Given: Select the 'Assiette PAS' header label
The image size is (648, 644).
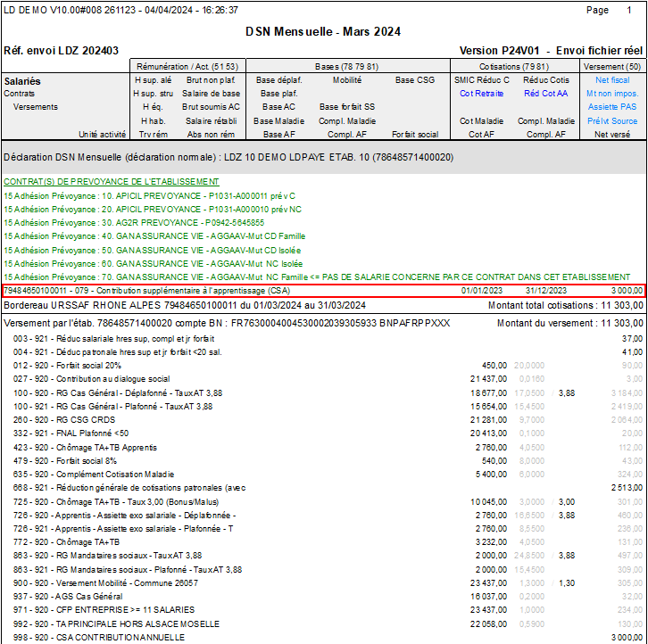Looking at the screenshot, I should pos(612,106).
